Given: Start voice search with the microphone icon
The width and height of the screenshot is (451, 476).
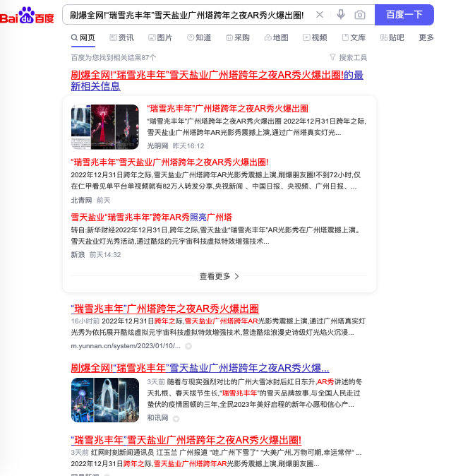Looking at the screenshot, I should coord(341,15).
